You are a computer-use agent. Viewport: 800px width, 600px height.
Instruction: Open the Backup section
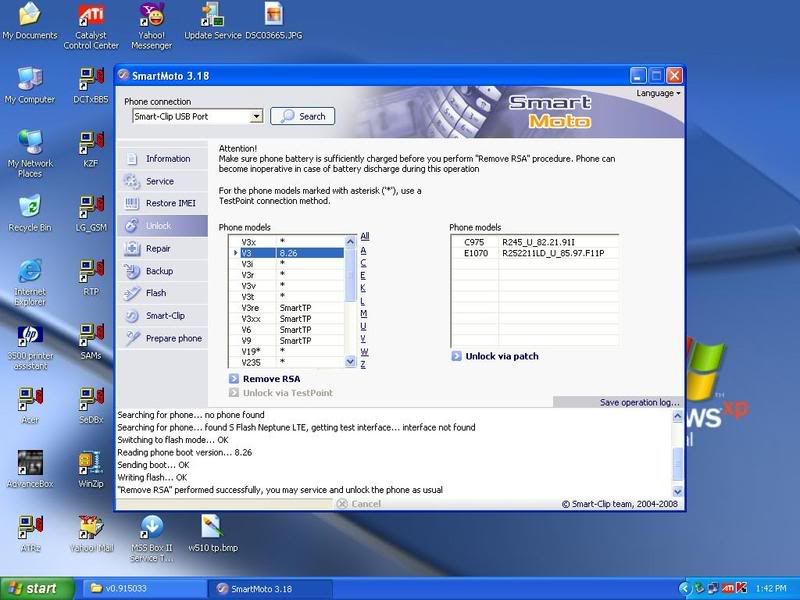(x=162, y=271)
